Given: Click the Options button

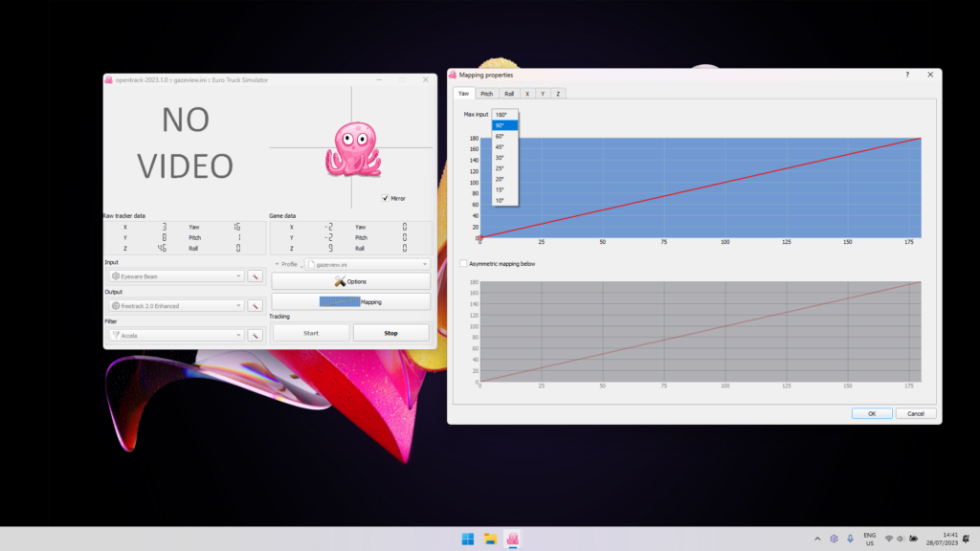Looking at the screenshot, I should click(350, 282).
